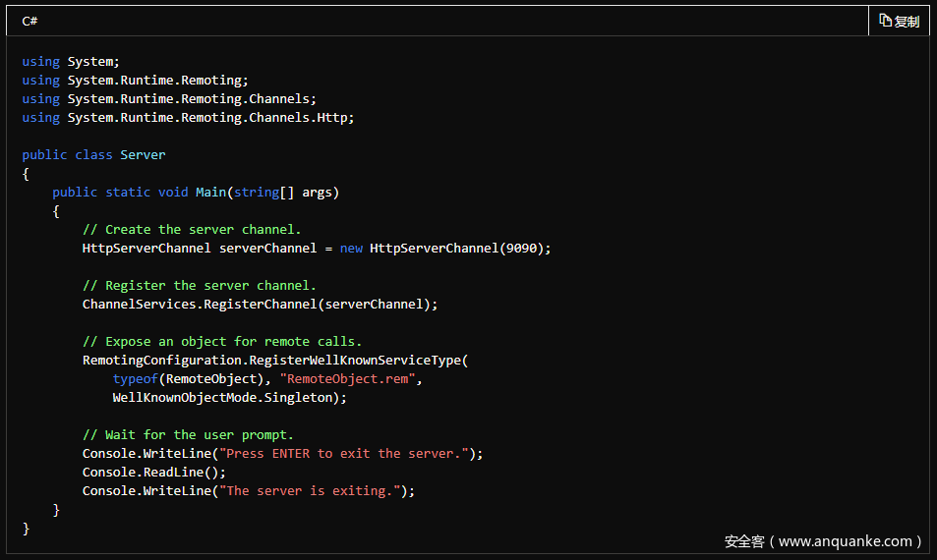
Task: Click the 'Expose an object' comment
Action: pos(221,341)
